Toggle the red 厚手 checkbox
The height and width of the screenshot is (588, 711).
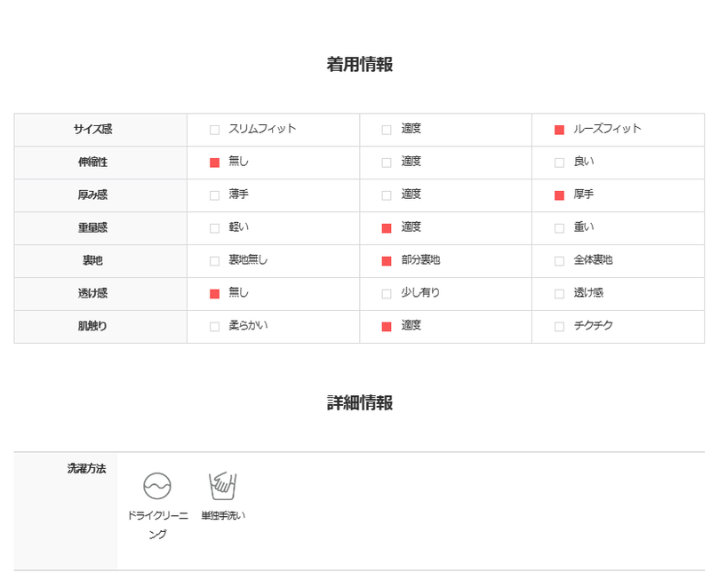tap(559, 195)
